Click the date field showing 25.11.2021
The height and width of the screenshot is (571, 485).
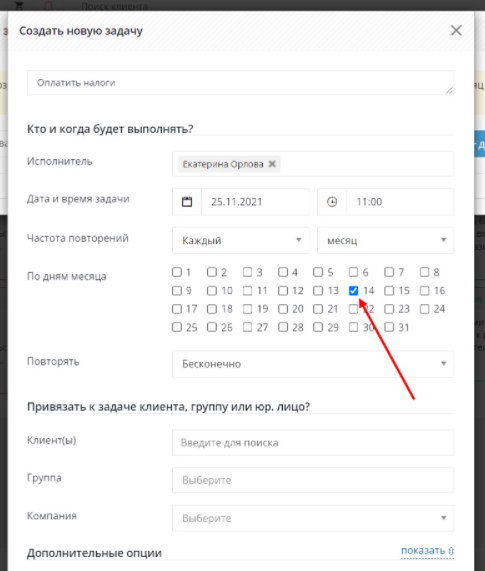pyautogui.click(x=255, y=202)
